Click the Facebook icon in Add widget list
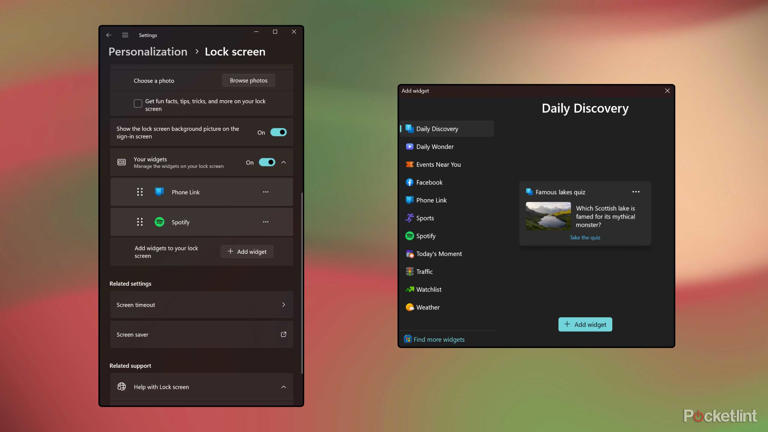 point(409,183)
